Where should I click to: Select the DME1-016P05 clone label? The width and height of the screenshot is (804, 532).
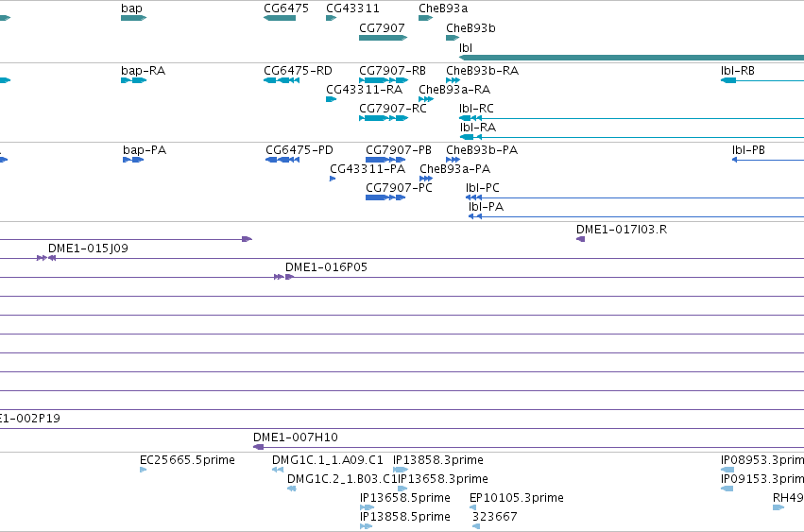[x=326, y=267]
